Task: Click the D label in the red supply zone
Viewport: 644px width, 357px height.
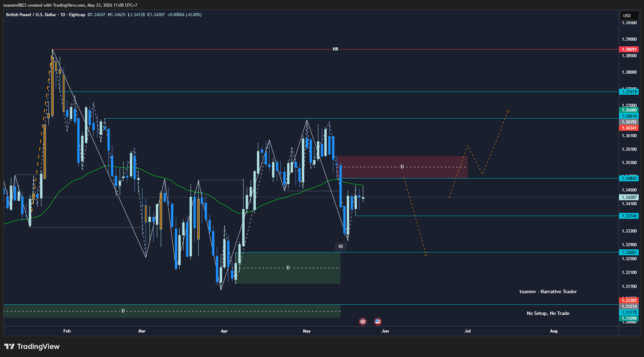Action: coord(402,167)
